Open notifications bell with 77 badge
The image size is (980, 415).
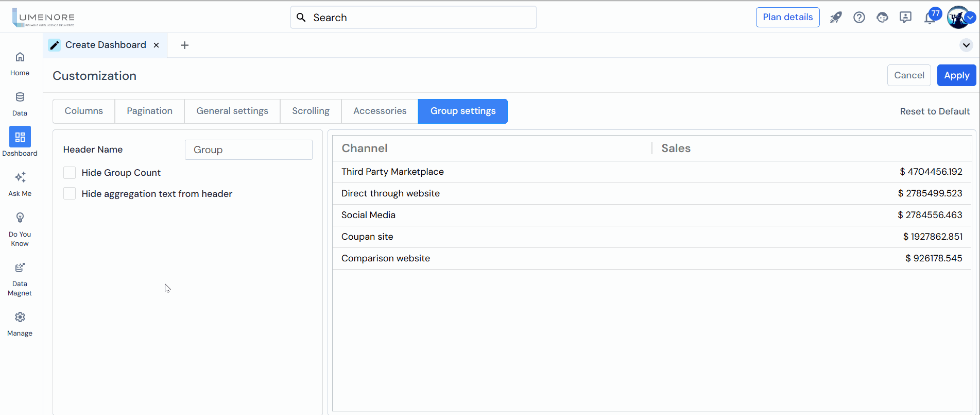coord(930,18)
